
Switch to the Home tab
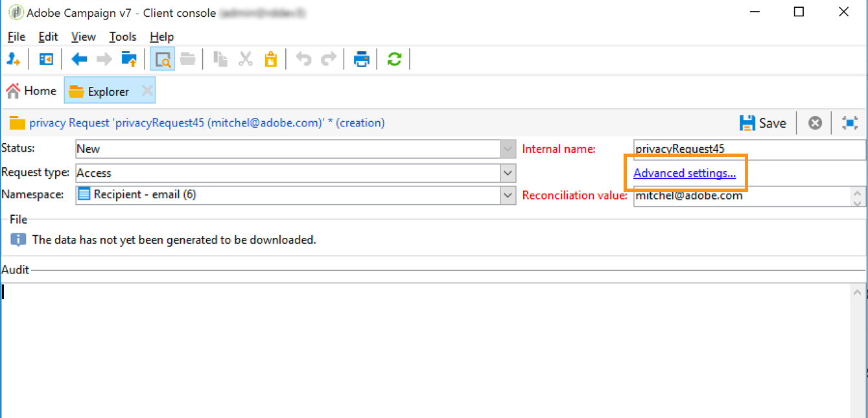pos(31,91)
